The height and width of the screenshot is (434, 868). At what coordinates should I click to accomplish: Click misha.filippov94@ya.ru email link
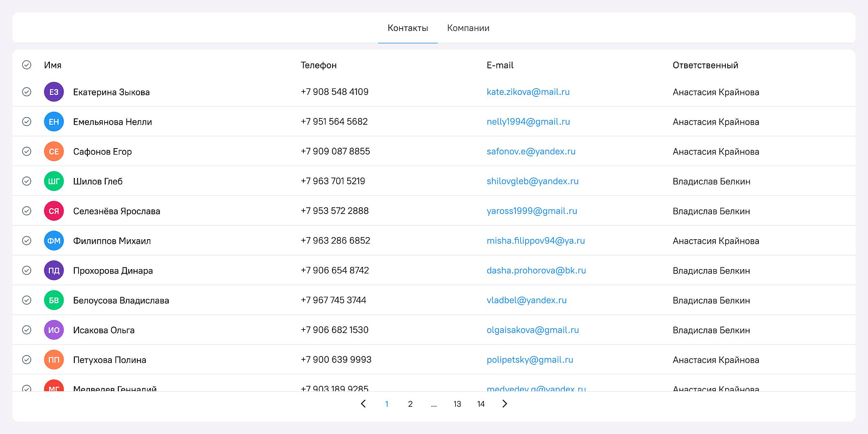pyautogui.click(x=535, y=241)
